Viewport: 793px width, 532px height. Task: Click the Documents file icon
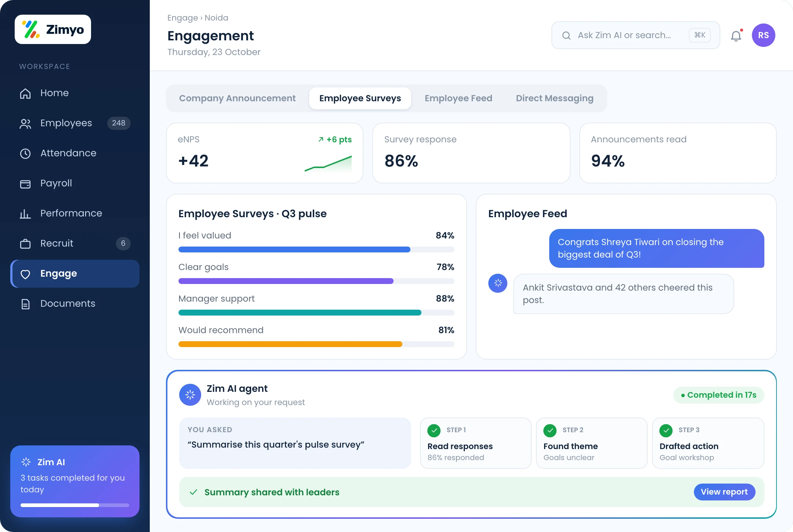25,304
